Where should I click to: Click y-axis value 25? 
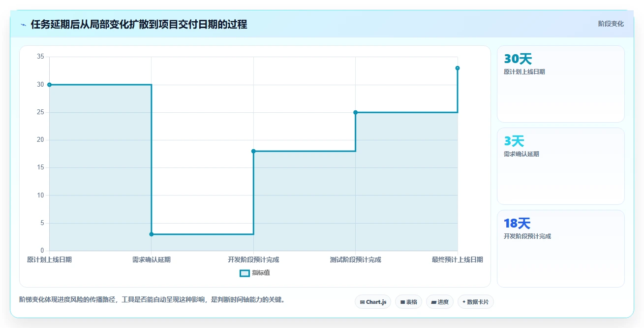point(41,112)
